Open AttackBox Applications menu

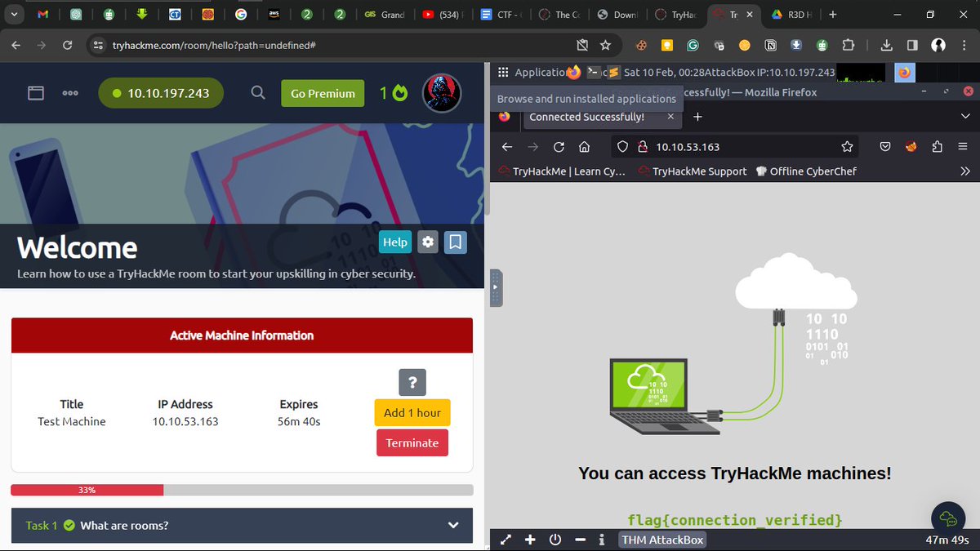531,72
